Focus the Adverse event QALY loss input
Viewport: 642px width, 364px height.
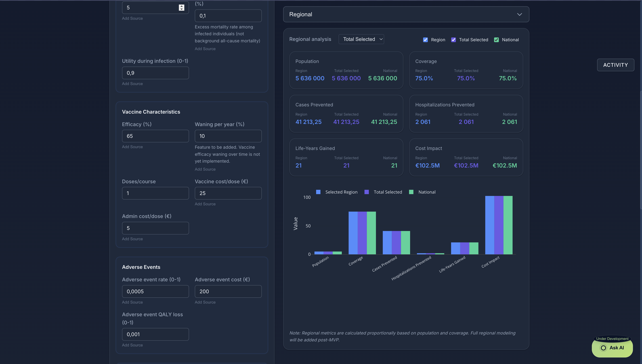click(x=155, y=334)
